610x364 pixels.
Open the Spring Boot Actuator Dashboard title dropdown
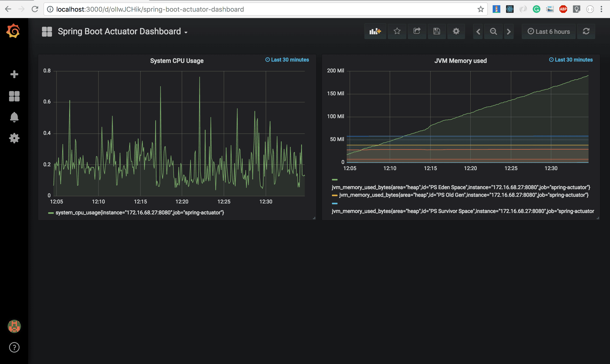pyautogui.click(x=122, y=31)
